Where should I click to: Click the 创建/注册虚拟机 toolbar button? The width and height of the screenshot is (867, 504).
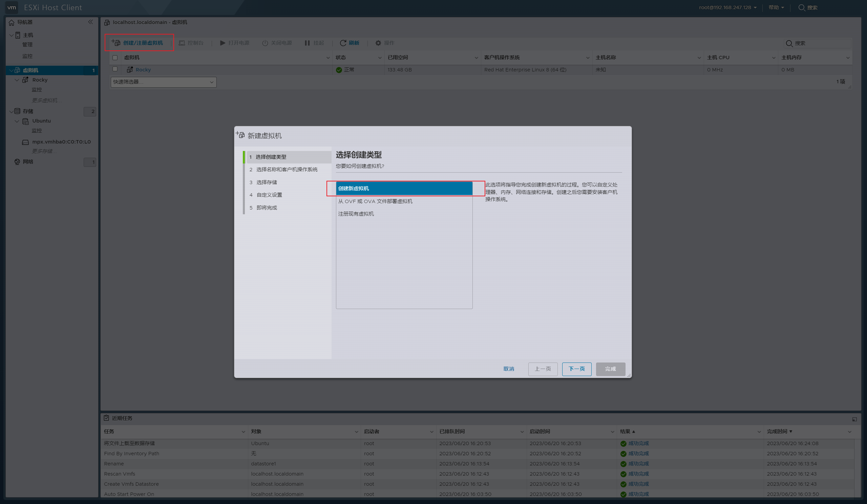pyautogui.click(x=138, y=43)
